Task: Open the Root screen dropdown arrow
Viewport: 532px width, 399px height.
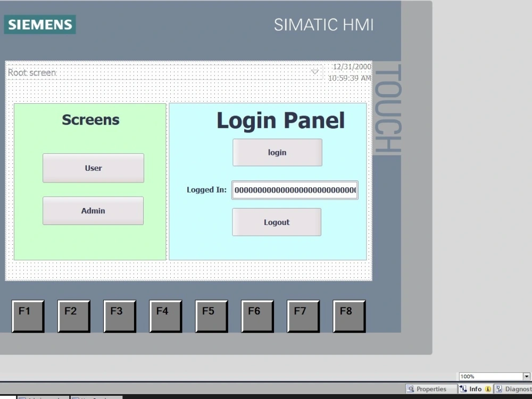Action: (x=315, y=72)
